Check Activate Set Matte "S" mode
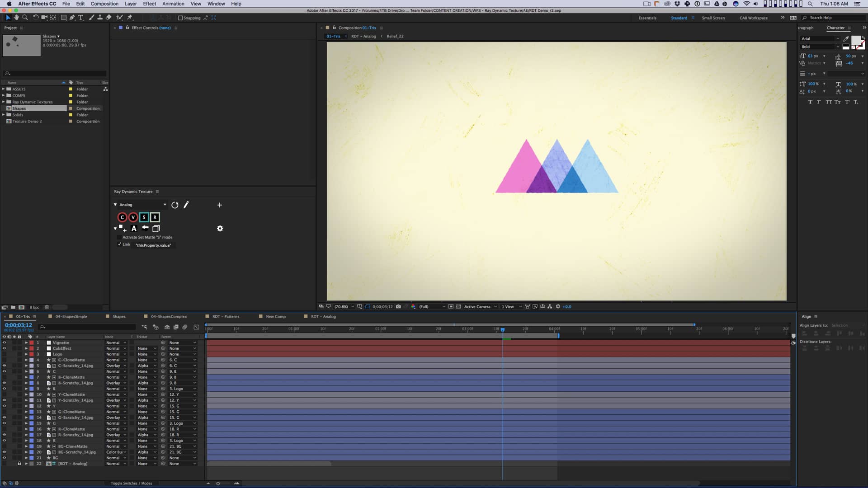 pyautogui.click(x=118, y=237)
